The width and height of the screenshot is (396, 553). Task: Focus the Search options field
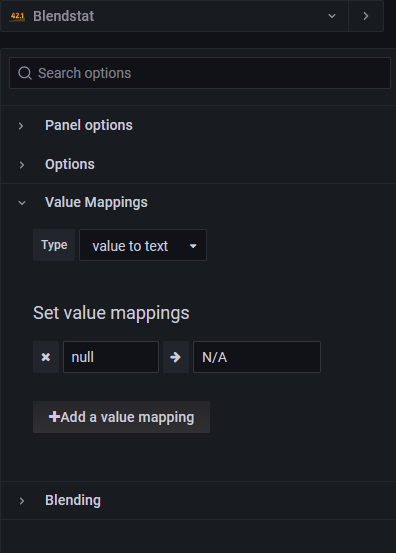[200, 73]
